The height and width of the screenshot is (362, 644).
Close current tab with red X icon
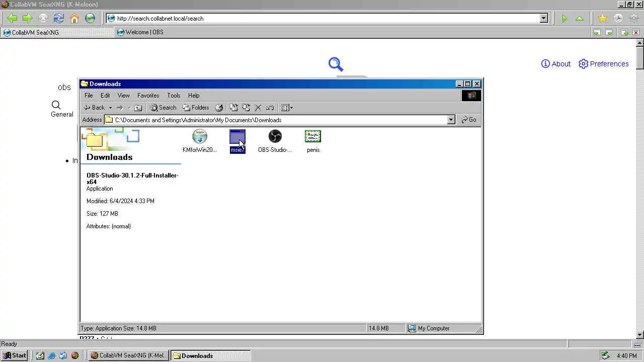click(x=636, y=32)
